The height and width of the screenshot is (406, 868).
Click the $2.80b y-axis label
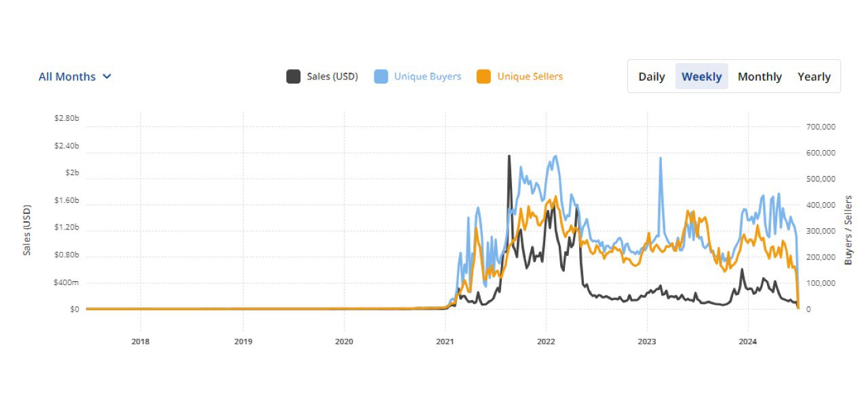click(x=66, y=118)
